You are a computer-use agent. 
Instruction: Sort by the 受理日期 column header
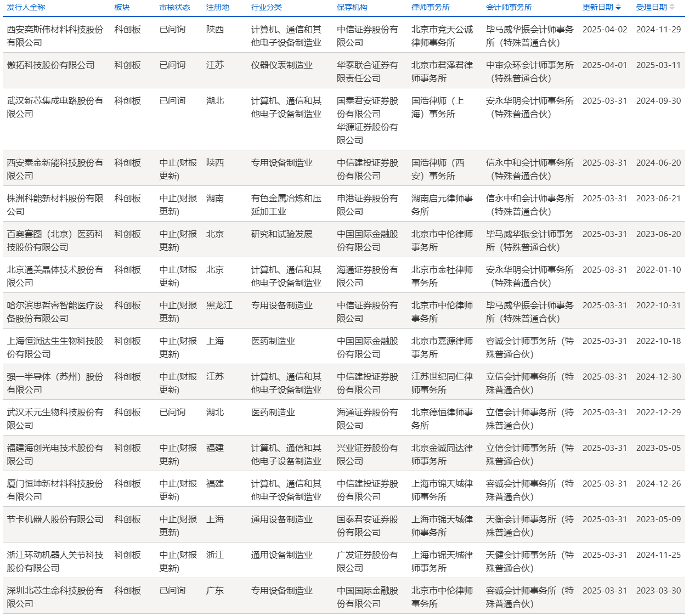pyautogui.click(x=651, y=8)
